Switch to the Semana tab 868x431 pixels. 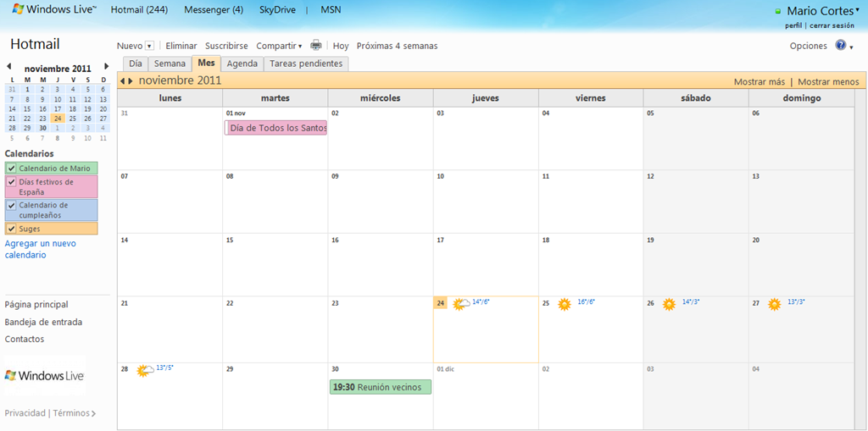point(170,64)
